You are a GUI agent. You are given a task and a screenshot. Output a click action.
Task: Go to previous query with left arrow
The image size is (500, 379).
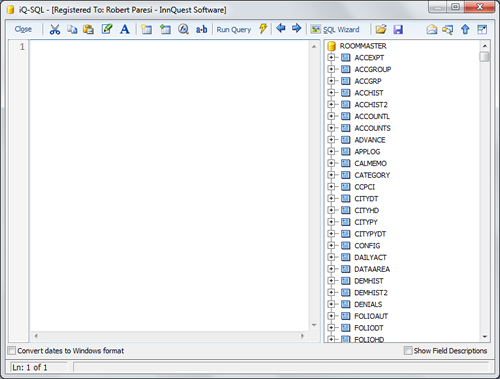pyautogui.click(x=281, y=28)
